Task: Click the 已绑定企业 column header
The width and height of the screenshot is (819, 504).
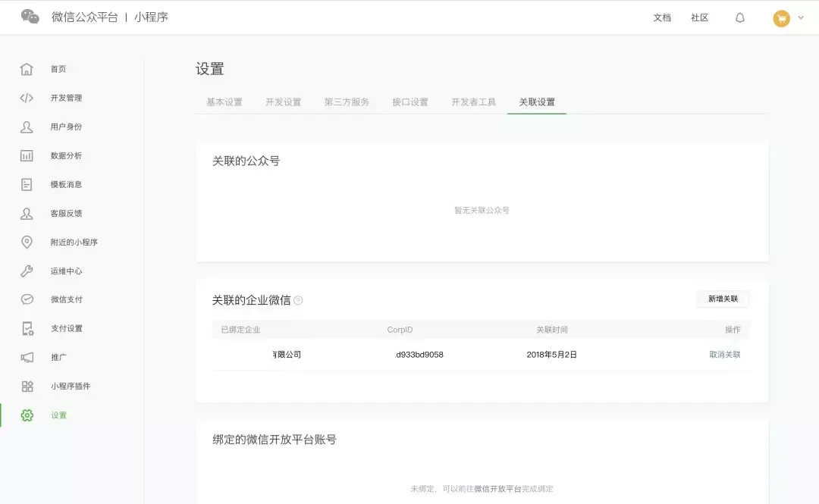Action: (x=240, y=330)
